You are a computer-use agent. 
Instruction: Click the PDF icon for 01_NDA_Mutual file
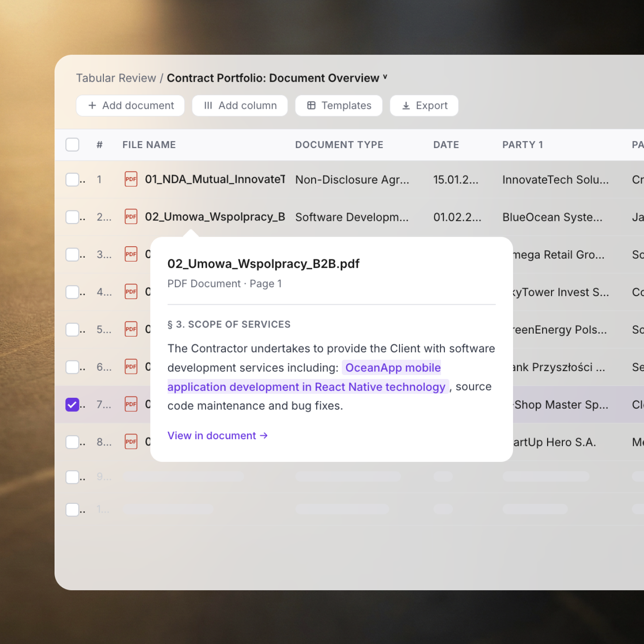tap(131, 179)
